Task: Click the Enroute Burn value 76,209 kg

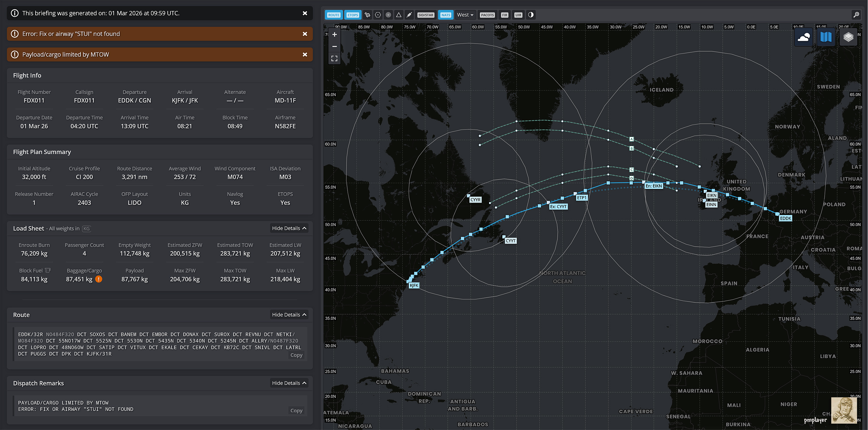Action: coord(34,253)
